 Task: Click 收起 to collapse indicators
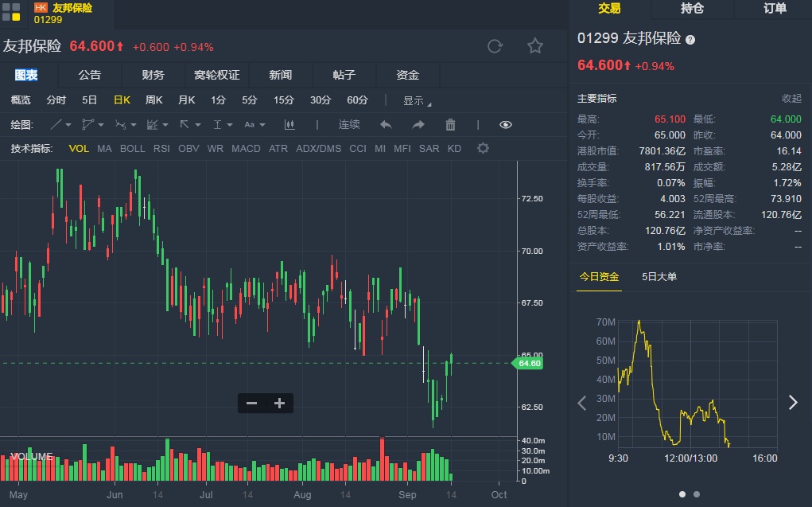tap(791, 99)
